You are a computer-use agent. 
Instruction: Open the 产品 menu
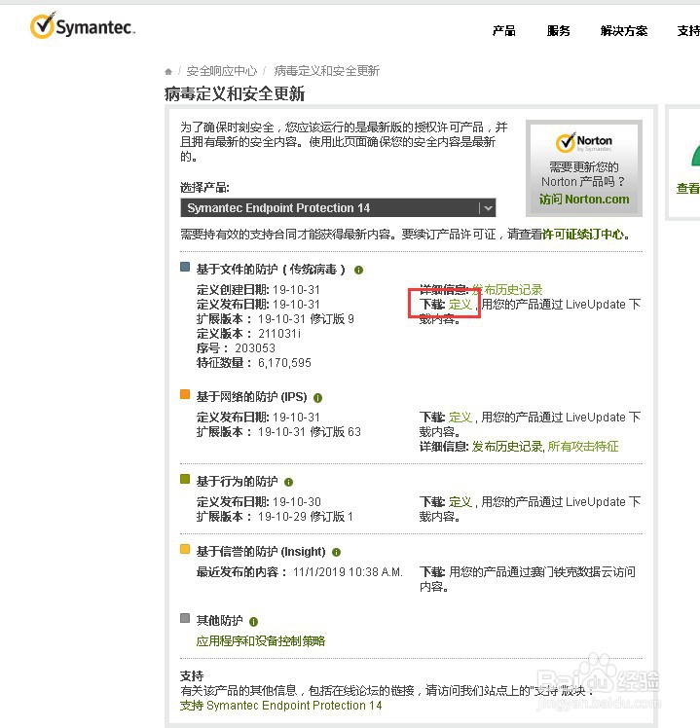504,31
